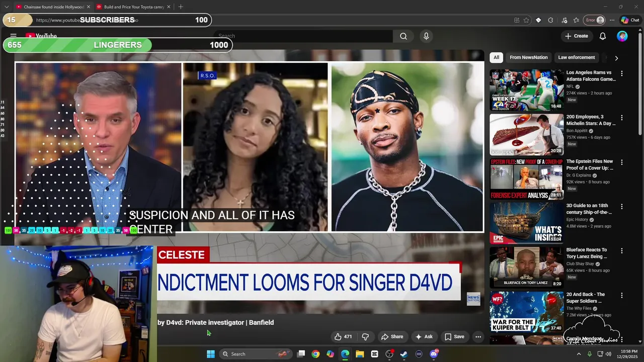Like the video with thumbs up
The height and width of the screenshot is (362, 644).
[x=343, y=337]
